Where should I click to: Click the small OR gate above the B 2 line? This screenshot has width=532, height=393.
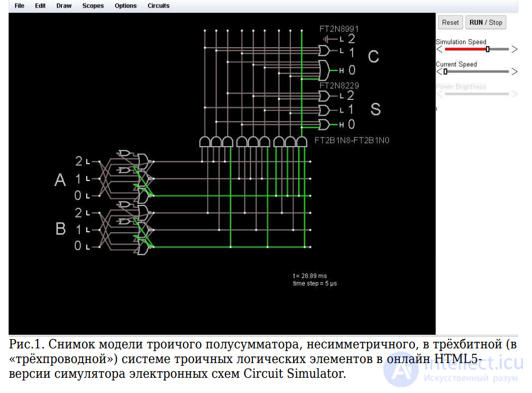[125, 205]
